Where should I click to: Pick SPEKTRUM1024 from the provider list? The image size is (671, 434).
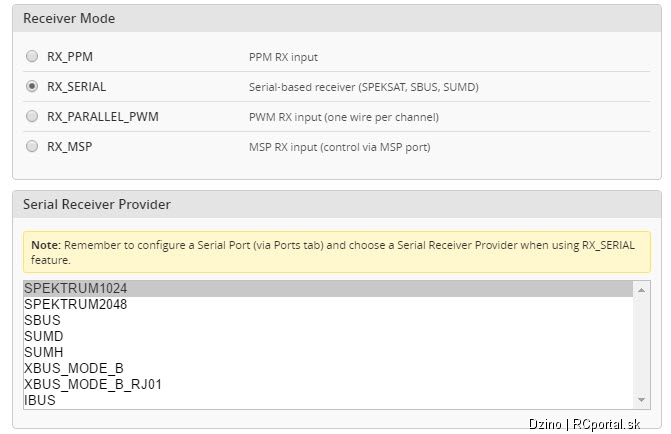click(328, 288)
